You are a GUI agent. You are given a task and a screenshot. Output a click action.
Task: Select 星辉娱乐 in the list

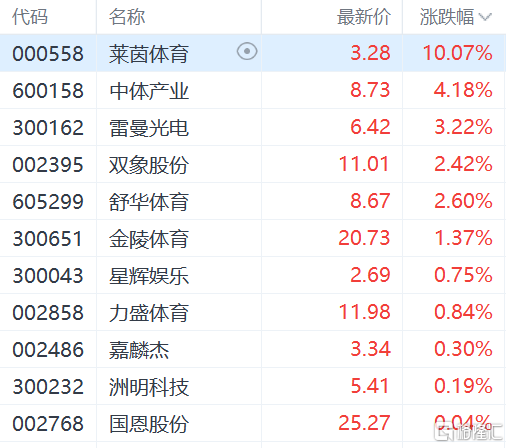pos(149,276)
